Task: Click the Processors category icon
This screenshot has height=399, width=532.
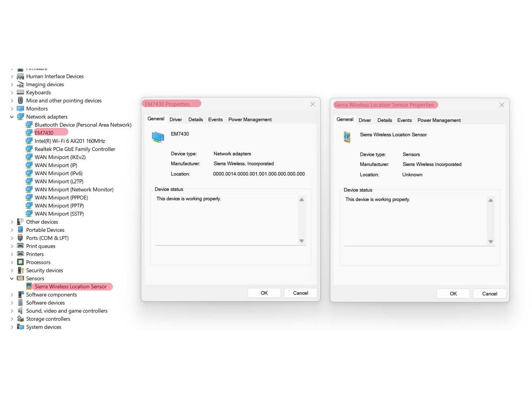Action: click(x=20, y=262)
